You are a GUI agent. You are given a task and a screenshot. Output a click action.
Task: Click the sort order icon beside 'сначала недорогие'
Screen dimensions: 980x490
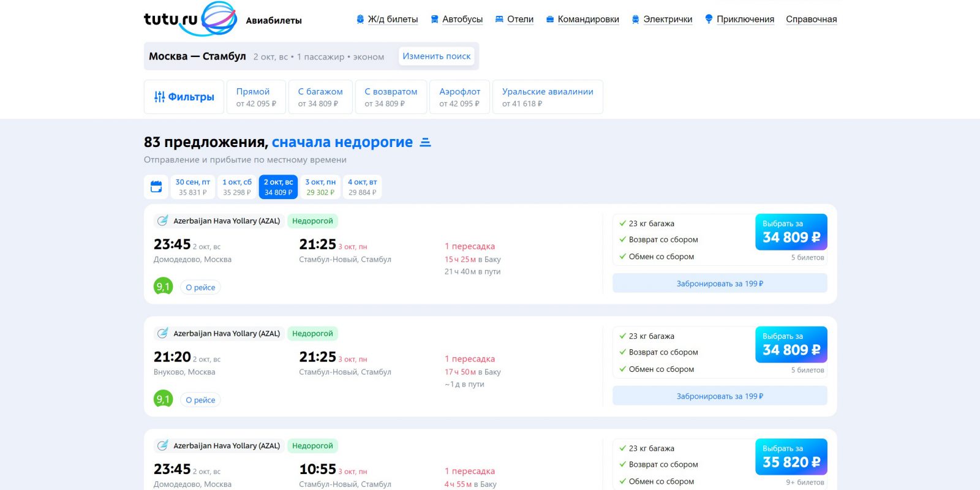point(426,143)
